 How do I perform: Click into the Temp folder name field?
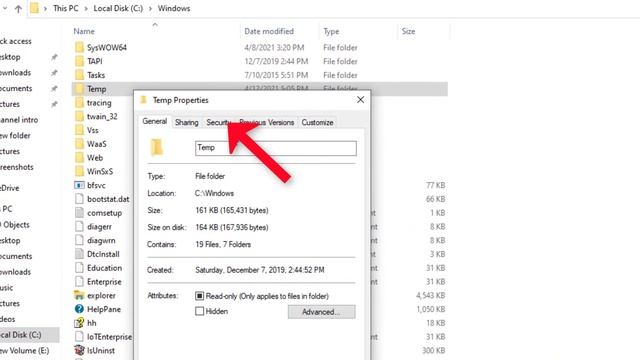pos(276,148)
